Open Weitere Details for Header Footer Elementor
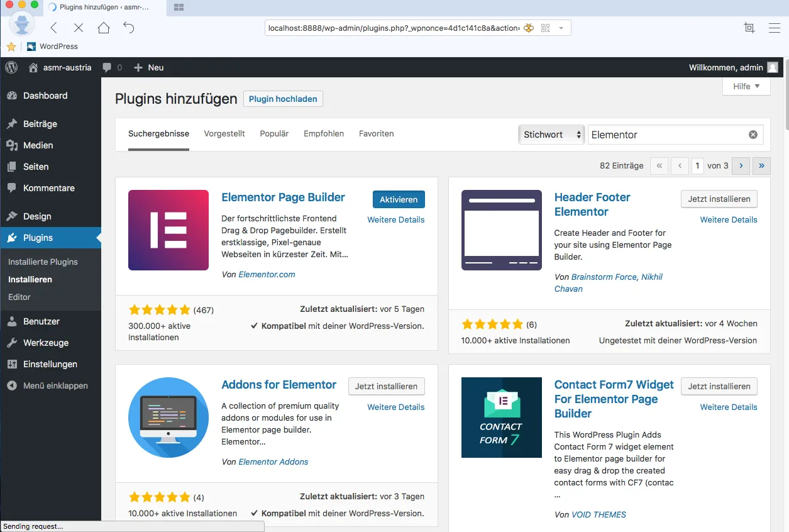The width and height of the screenshot is (789, 532). tap(729, 219)
